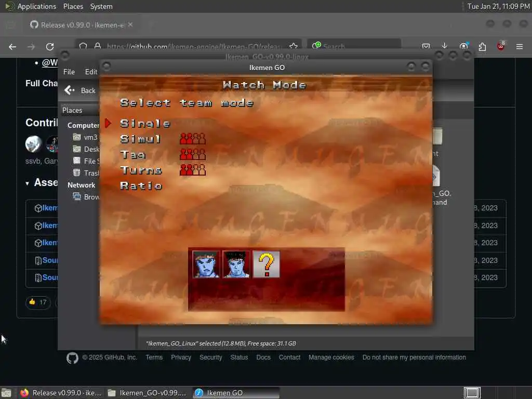Switch to Release v0.99.0 tab

[82, 25]
